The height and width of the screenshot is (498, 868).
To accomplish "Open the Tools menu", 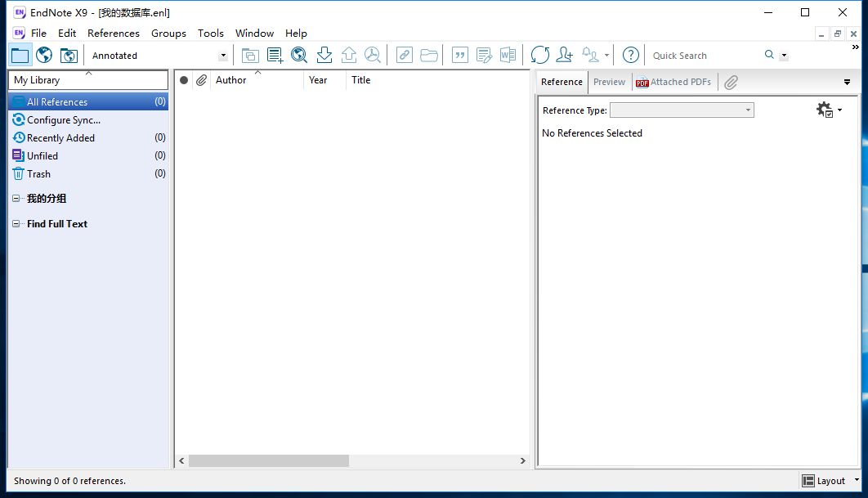I will coord(211,34).
